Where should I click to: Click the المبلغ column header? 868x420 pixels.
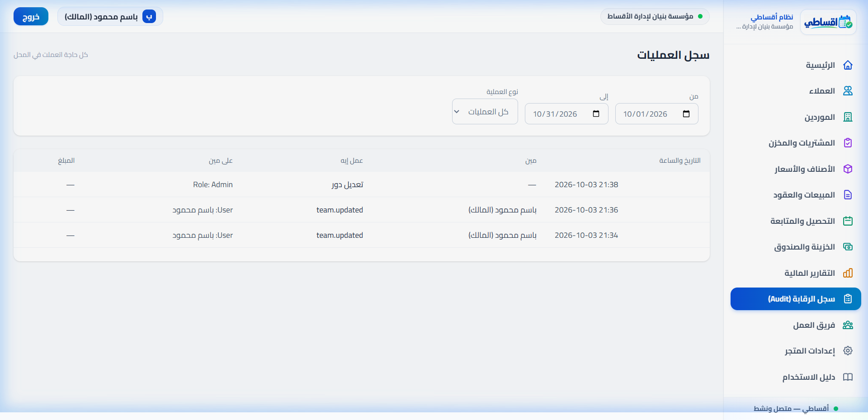66,160
